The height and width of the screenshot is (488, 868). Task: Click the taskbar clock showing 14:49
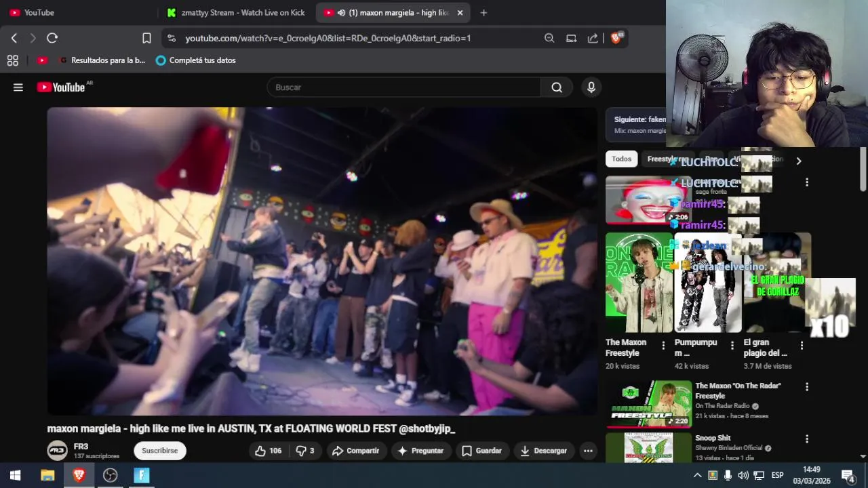click(x=811, y=475)
